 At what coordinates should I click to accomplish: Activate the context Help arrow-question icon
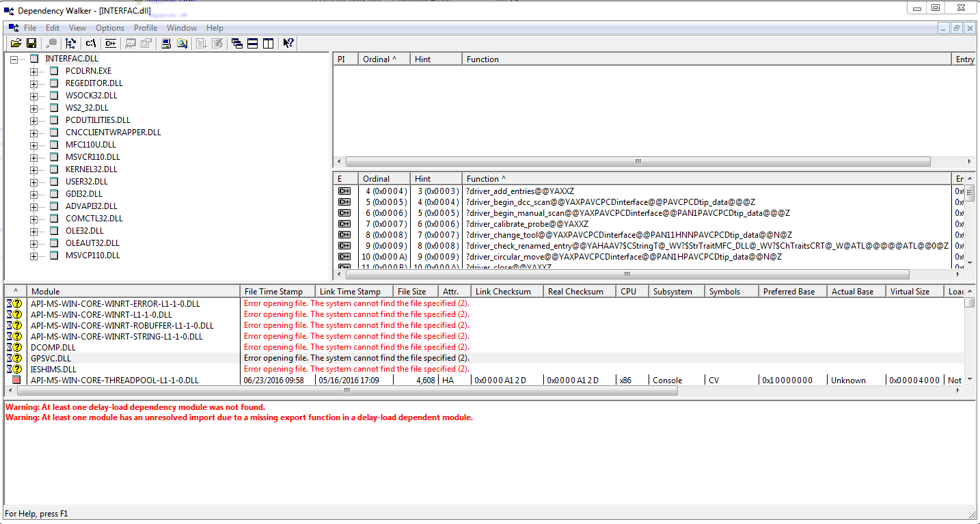click(288, 43)
